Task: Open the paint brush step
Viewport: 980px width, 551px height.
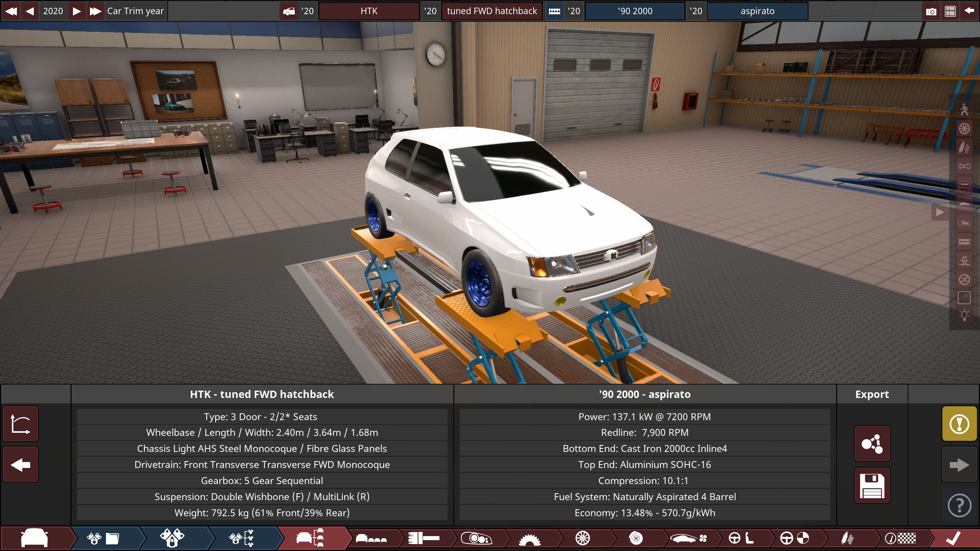Action: click(x=424, y=538)
